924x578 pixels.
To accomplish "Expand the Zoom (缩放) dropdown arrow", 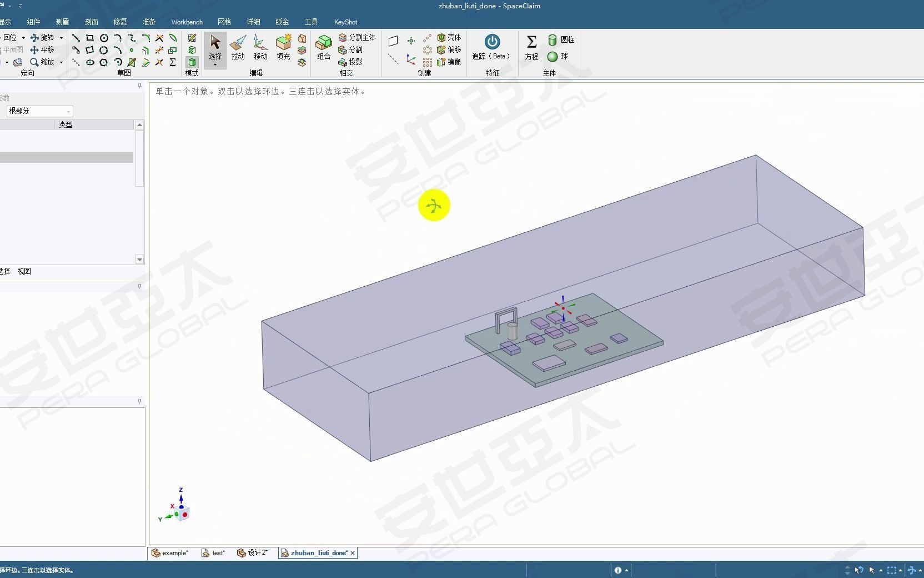I will pos(61,62).
